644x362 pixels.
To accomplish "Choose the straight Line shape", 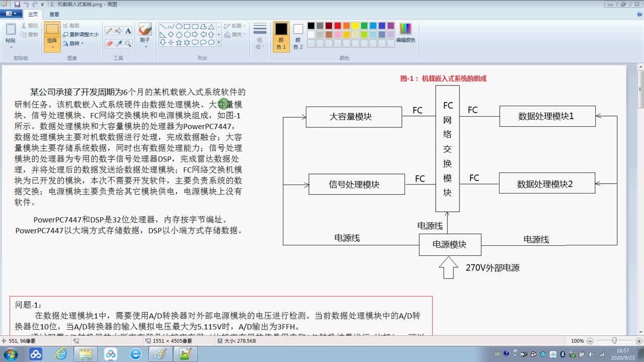I will [x=163, y=27].
